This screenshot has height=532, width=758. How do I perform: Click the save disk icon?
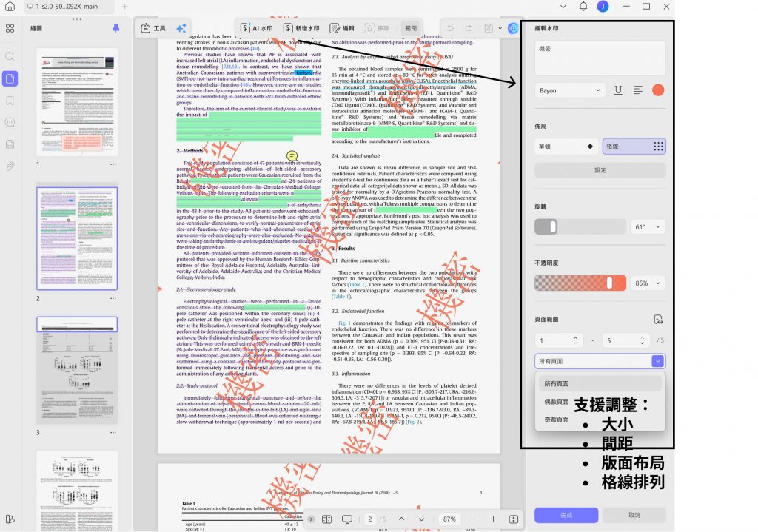[x=489, y=29]
